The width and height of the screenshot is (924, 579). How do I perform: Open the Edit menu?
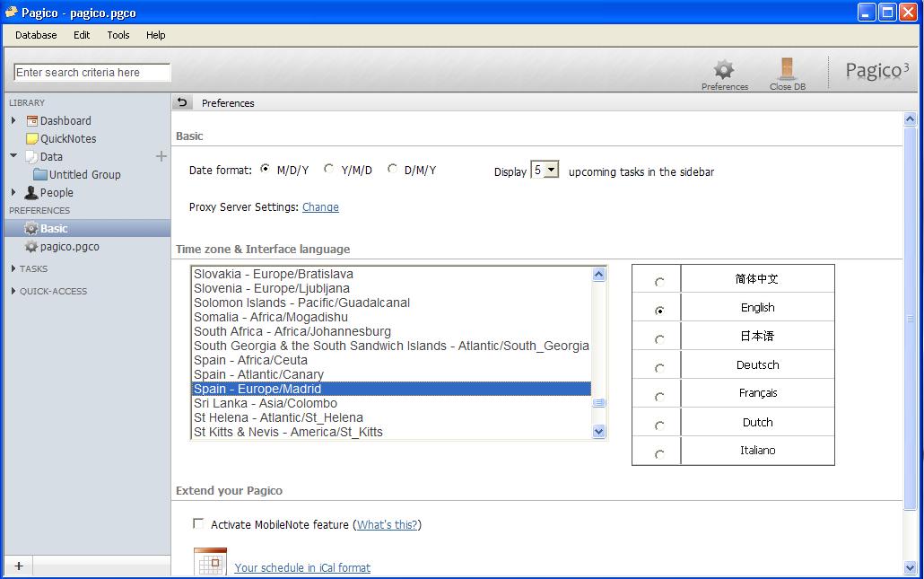click(x=82, y=35)
